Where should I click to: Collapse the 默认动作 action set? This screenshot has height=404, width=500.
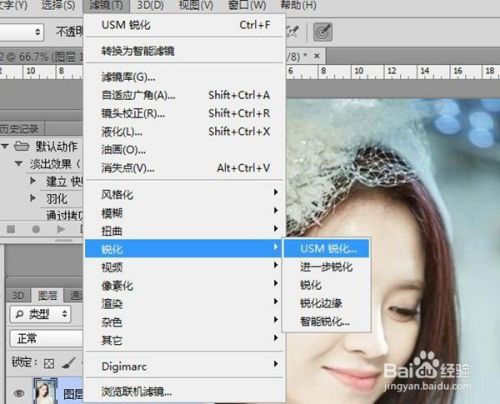tap(5, 146)
